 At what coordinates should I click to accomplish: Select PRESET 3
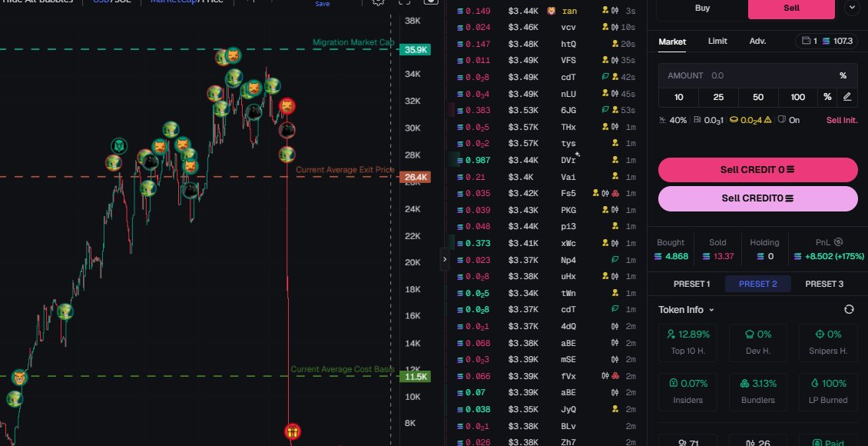[824, 284]
